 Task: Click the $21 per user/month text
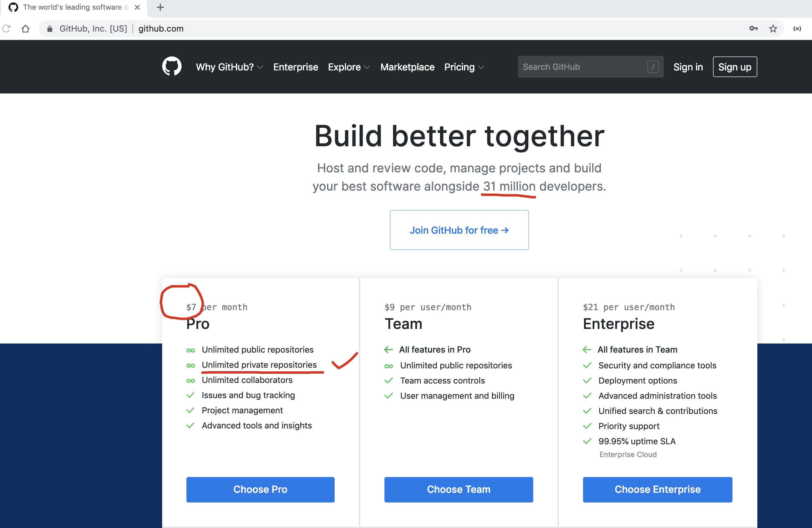629,307
